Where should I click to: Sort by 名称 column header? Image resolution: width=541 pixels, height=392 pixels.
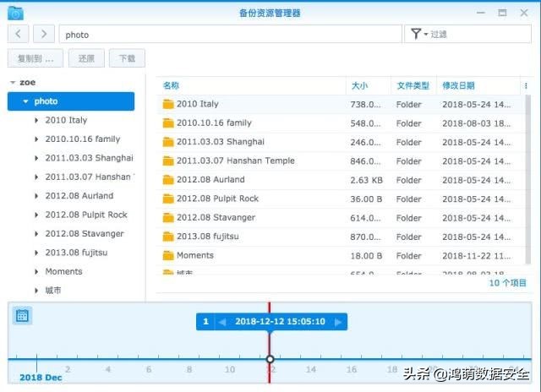[171, 85]
